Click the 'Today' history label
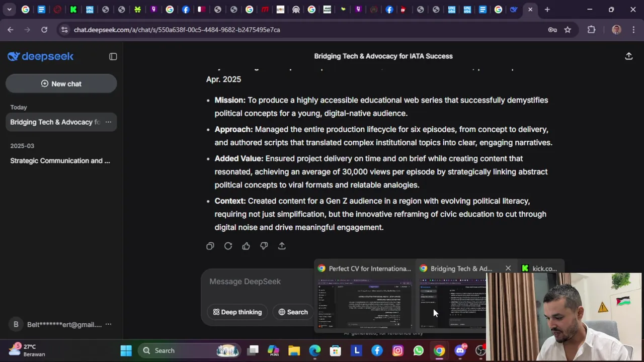This screenshot has height=362, width=644. tap(19, 107)
